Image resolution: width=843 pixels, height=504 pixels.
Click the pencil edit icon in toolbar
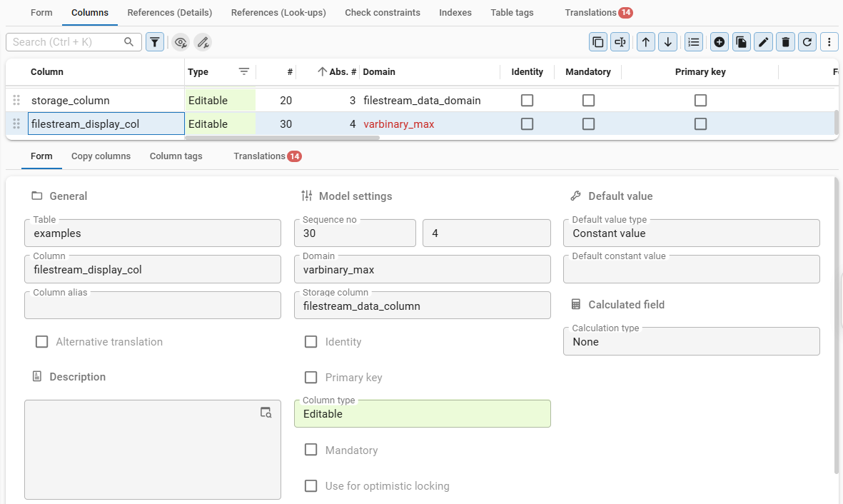click(764, 42)
